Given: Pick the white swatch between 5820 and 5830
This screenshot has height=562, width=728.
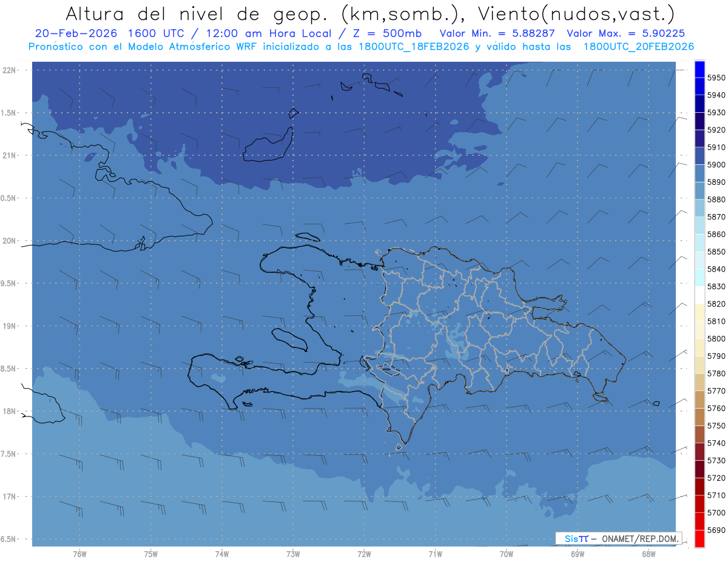Looking at the screenshot, I should [x=699, y=295].
